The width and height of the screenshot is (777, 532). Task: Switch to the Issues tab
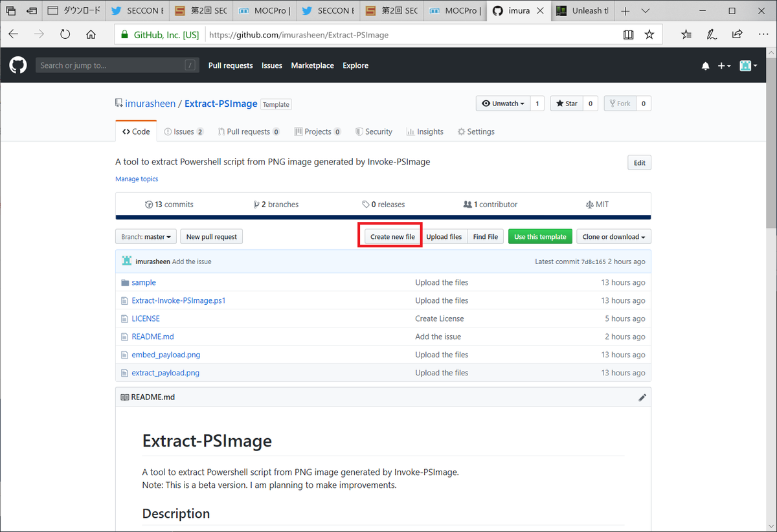coord(184,131)
